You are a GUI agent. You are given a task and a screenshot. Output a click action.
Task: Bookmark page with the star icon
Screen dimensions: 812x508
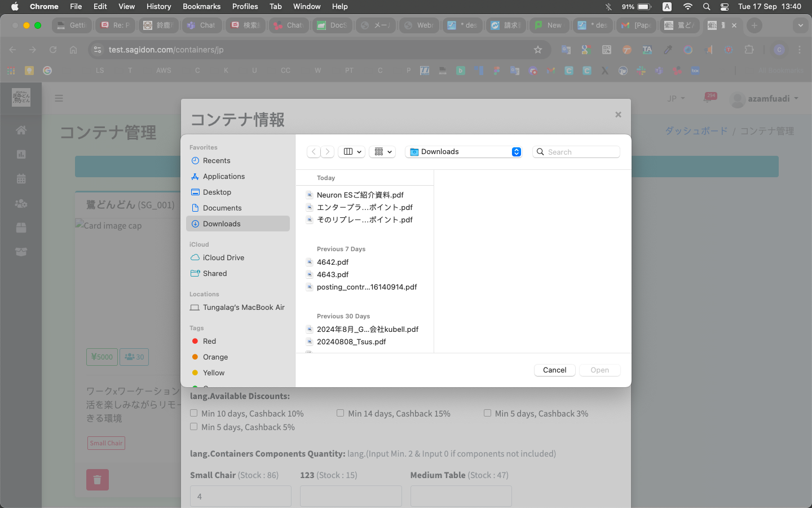click(x=538, y=50)
